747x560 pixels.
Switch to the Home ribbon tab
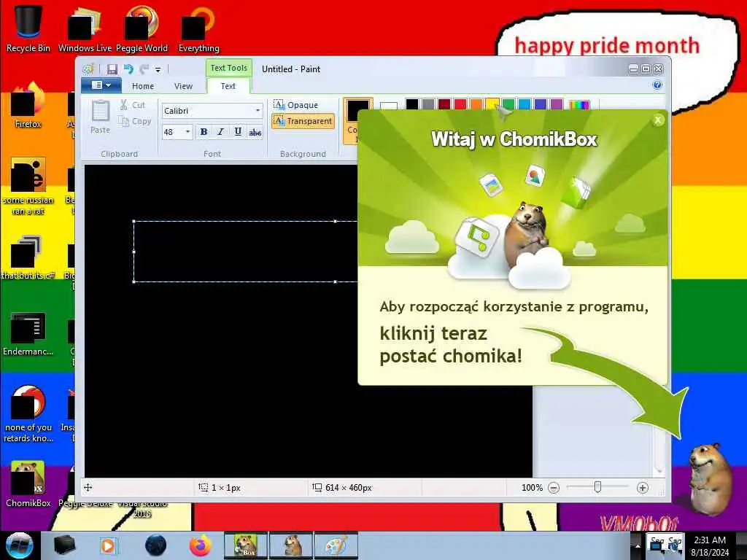click(x=143, y=86)
